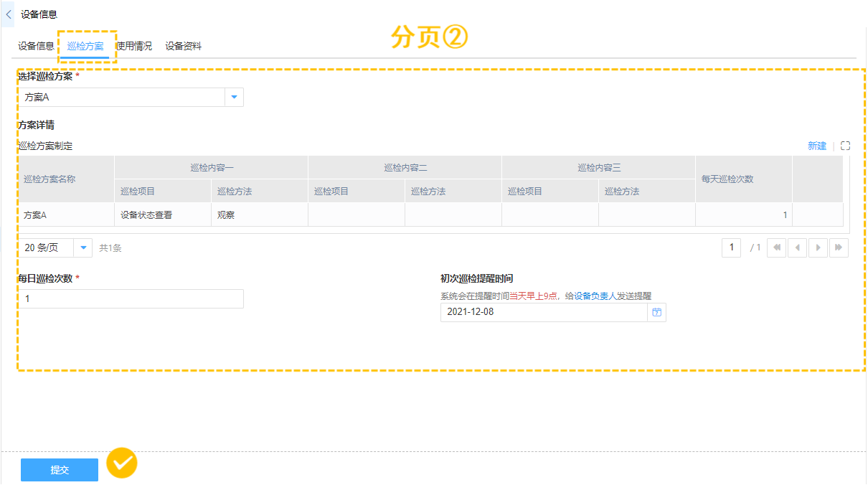Open the calendar picker icon in date field
This screenshot has height=485, width=868.
click(x=656, y=312)
